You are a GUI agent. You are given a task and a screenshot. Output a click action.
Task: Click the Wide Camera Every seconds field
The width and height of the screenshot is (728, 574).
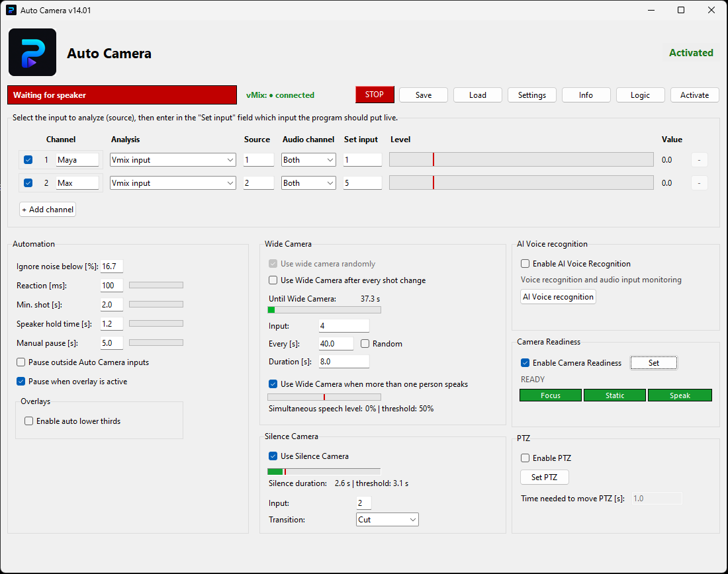[x=336, y=344]
